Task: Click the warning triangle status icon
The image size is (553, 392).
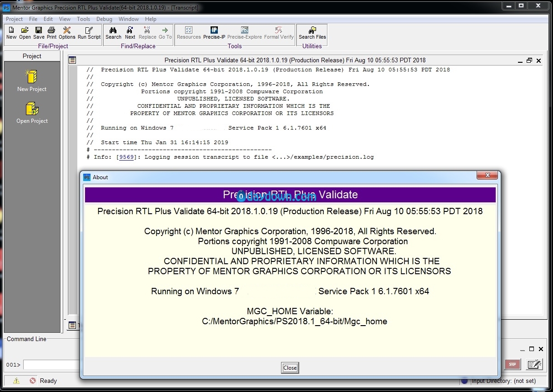Action: click(x=16, y=381)
